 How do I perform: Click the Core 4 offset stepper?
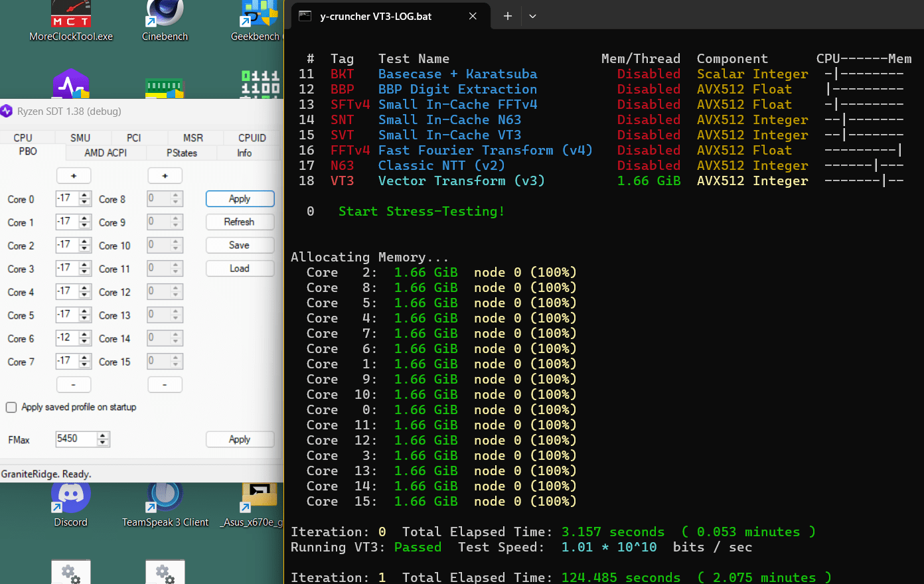tap(84, 291)
